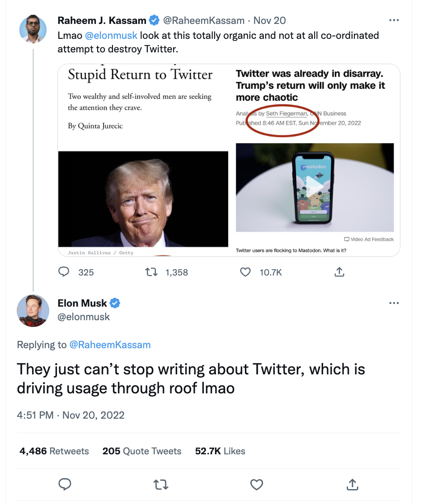Screen dimensions: 423x504
Task: Share Raheem Kassam's tweet
Action: click(x=339, y=272)
